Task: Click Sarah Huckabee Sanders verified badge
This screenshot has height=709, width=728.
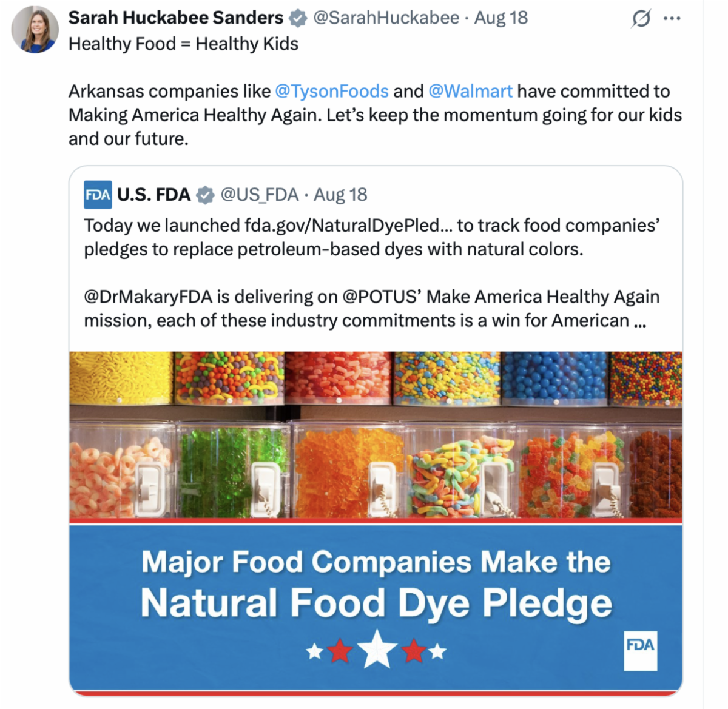Action: tap(297, 18)
